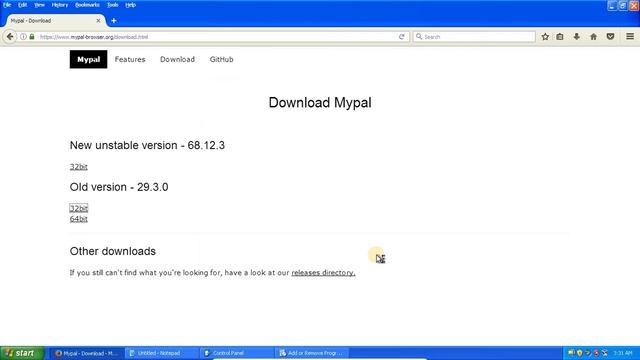Open the View menu
The width and height of the screenshot is (640, 360).
(39, 5)
